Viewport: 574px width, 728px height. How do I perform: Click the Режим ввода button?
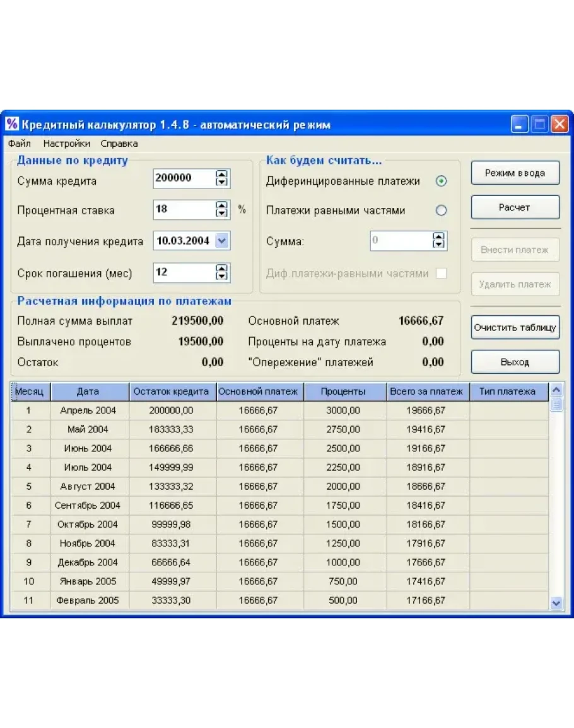(x=515, y=173)
